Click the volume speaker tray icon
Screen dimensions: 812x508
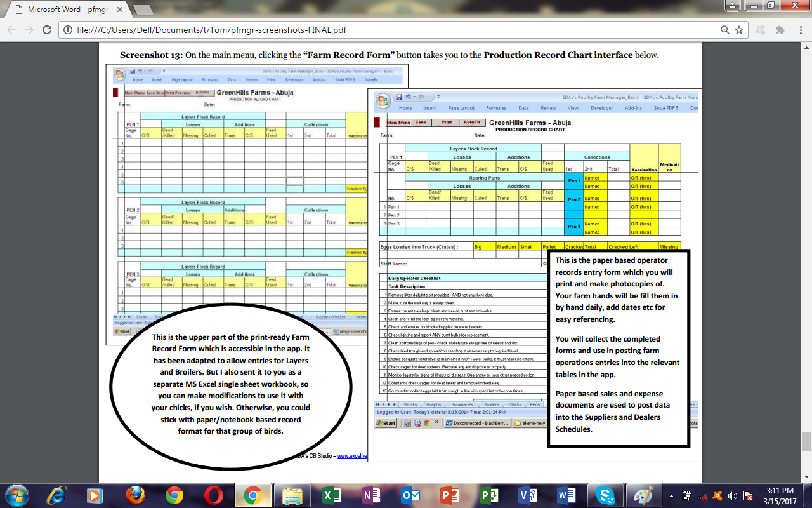coord(733,495)
